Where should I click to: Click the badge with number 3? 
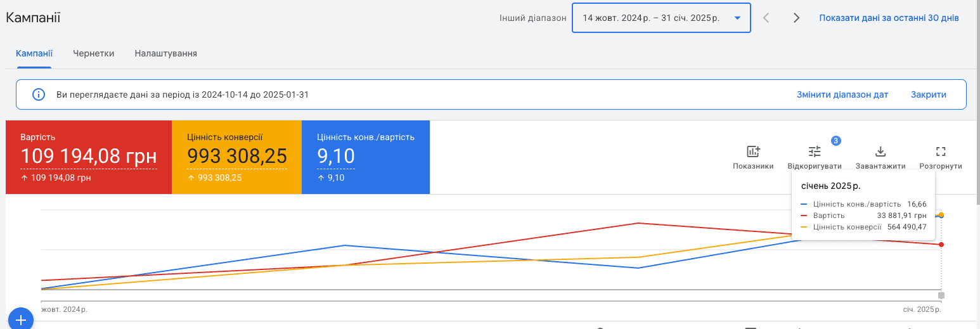[835, 141]
